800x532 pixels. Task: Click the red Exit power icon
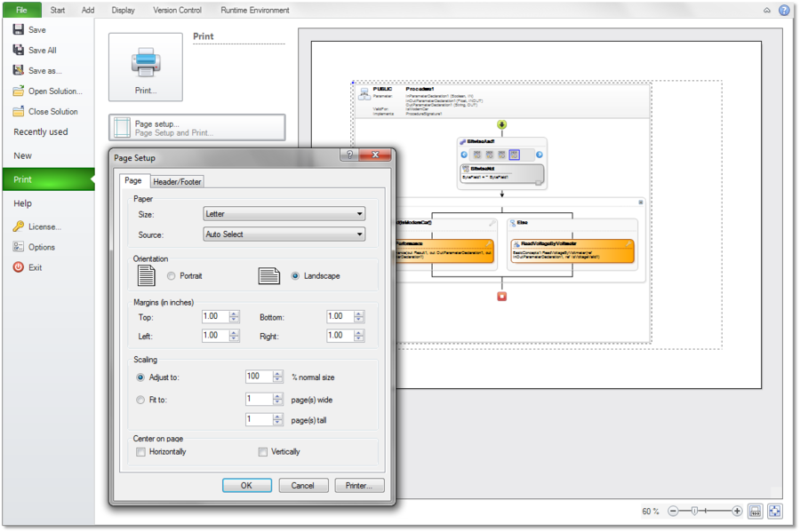tap(19, 267)
